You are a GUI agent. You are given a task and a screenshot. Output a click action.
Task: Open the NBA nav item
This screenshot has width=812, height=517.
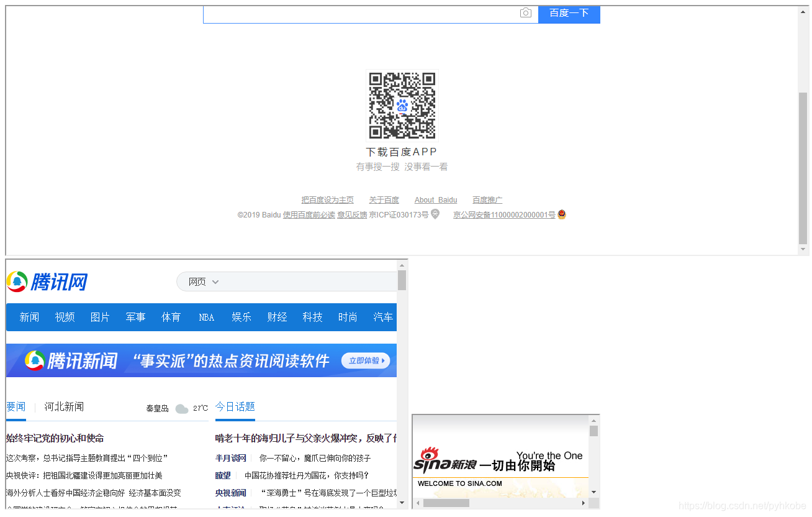[x=206, y=318]
